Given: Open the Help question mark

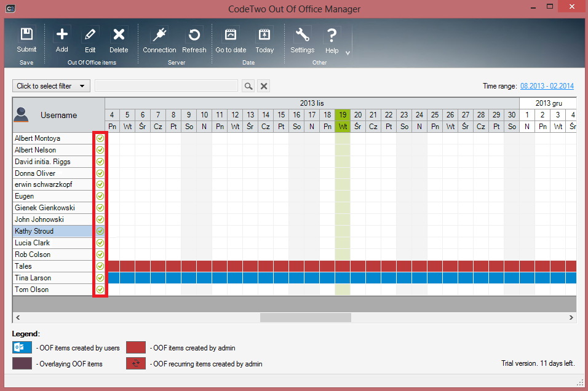Looking at the screenshot, I should (x=332, y=39).
